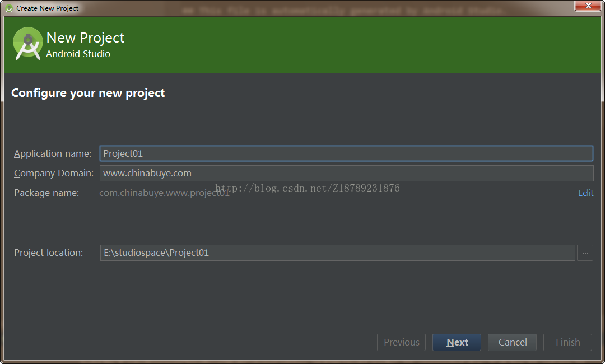This screenshot has height=364, width=605.
Task: Click the title bar Android Studio icon
Action: [10, 8]
